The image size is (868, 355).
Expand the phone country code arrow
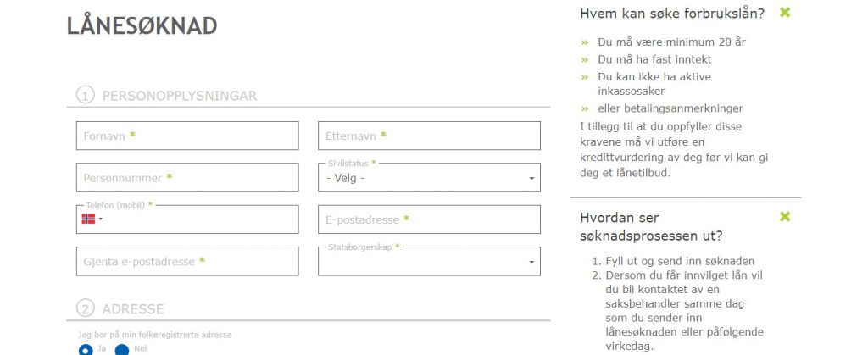point(101,219)
